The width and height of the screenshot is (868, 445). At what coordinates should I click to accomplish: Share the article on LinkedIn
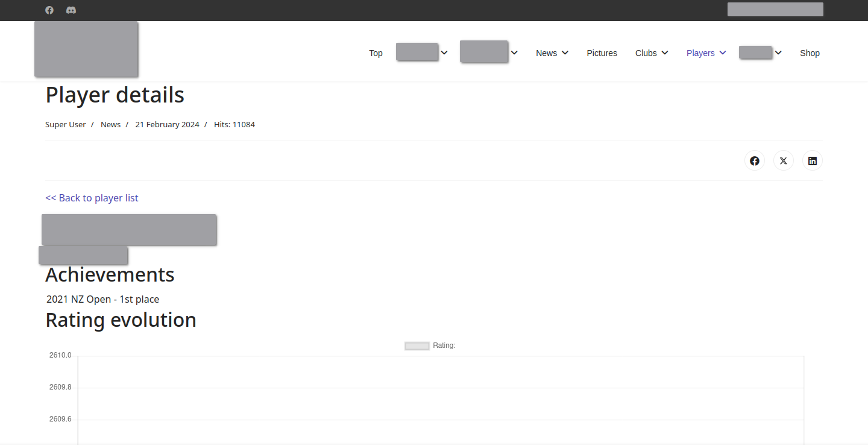coord(812,161)
